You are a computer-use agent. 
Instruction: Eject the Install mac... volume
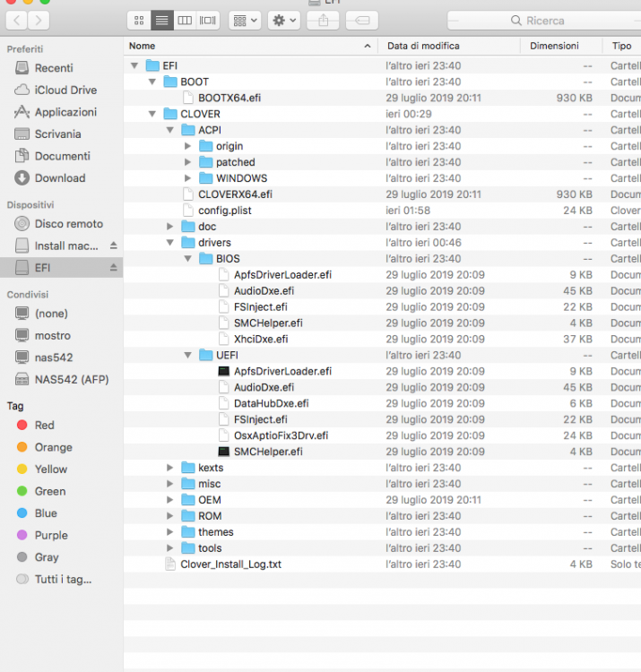(113, 246)
